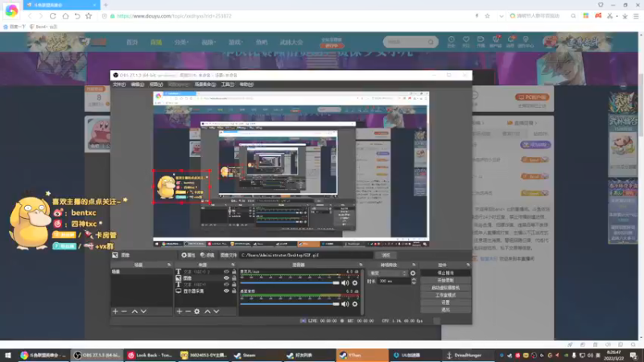Move scene down with arrow icon
This screenshot has width=644, height=362.
click(143, 311)
